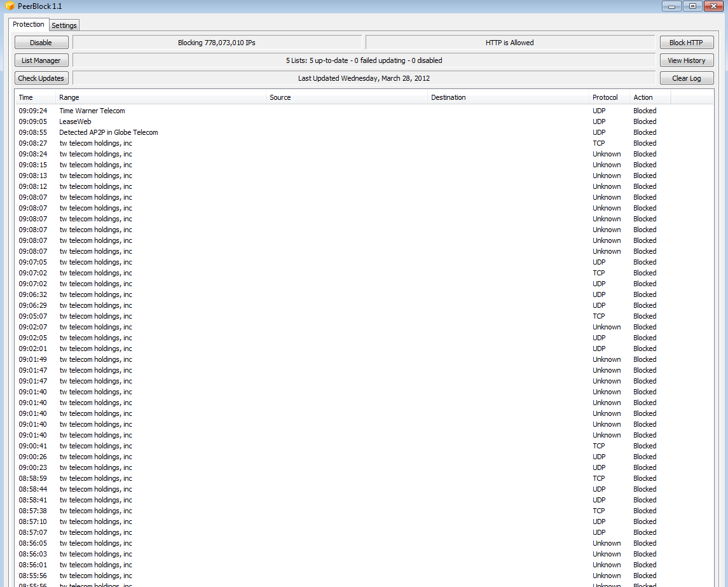The height and width of the screenshot is (587, 728).
Task: Select the 'LeaseWeb' log entry
Action: coord(364,121)
